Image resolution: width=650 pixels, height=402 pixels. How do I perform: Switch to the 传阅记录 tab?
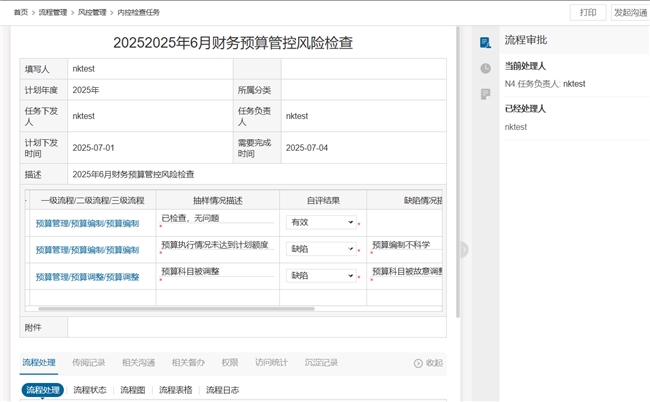tap(89, 362)
